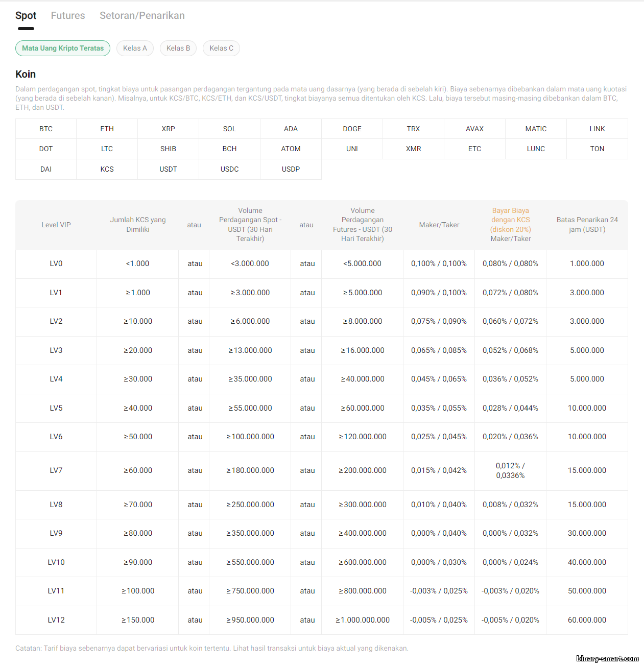
Task: Click the 1.000.000 withdrawal limit cell
Action: click(x=587, y=264)
